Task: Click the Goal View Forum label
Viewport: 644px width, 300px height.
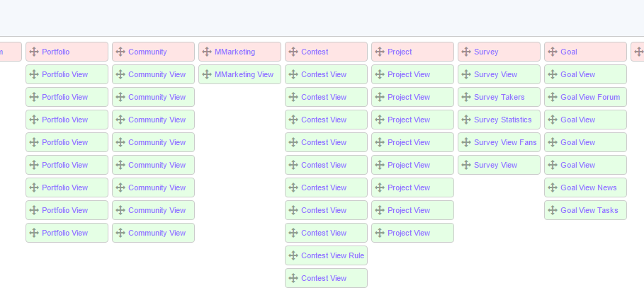Action: coord(589,97)
